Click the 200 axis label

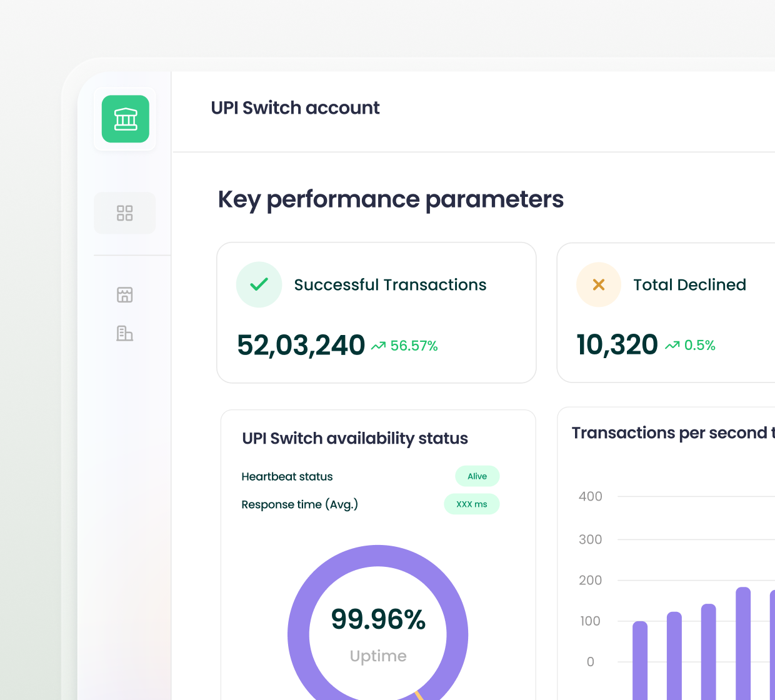[591, 580]
